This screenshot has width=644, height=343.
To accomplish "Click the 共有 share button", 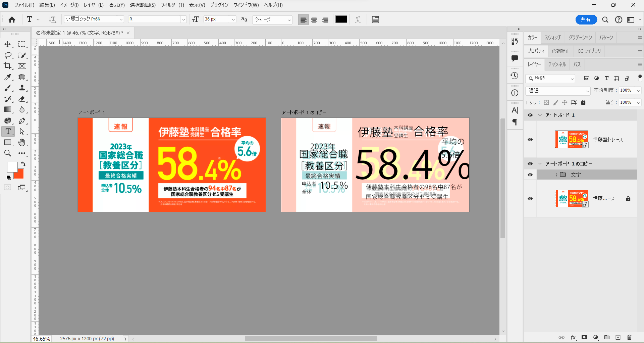I will pos(586,19).
